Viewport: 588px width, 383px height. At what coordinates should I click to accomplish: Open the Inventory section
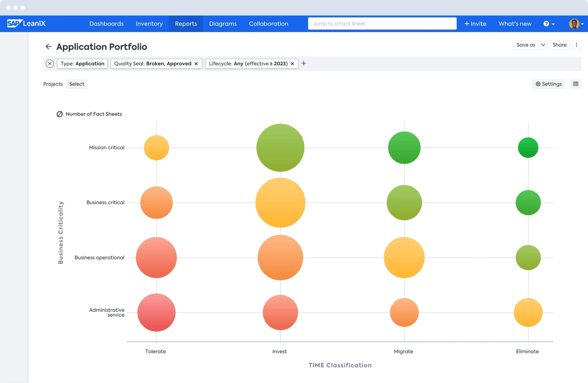[149, 23]
